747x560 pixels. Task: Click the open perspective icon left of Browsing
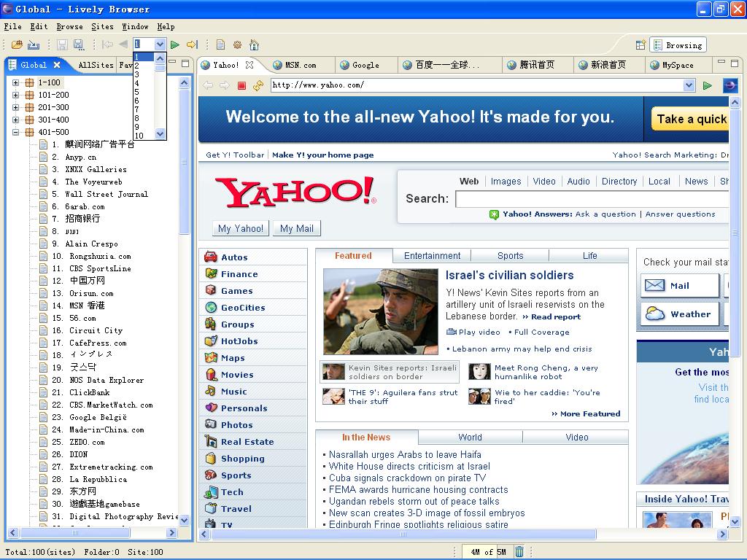[x=640, y=44]
